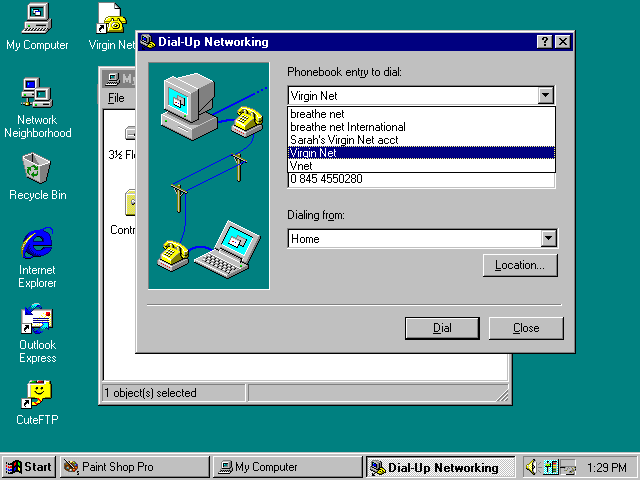Screen dimensions: 640x480
Task: Pick 'Vnet' from the phonebook list
Action: (421, 165)
